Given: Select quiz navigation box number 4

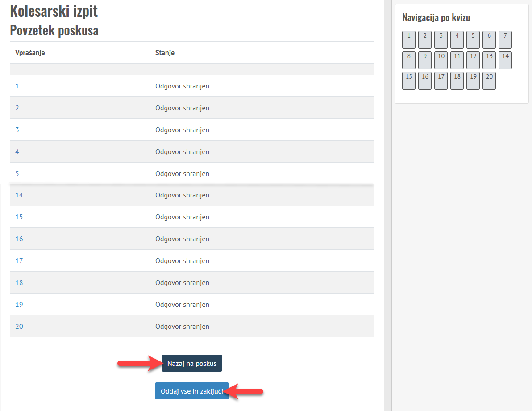Looking at the screenshot, I should [x=457, y=40].
